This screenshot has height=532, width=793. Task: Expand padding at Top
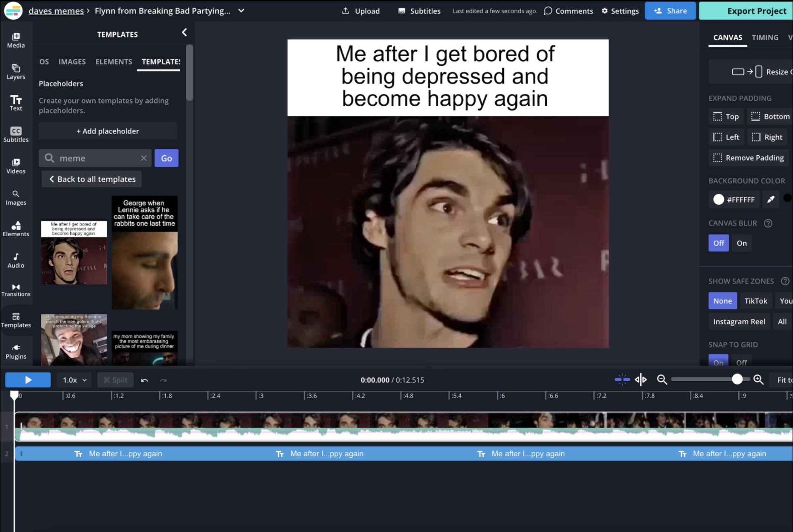[726, 116]
